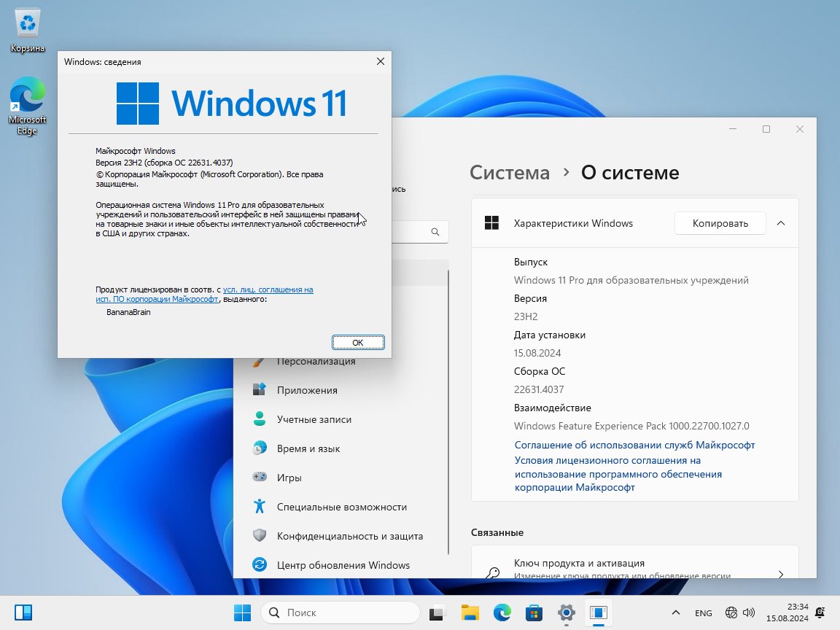Go to Privacy and security settings

(349, 536)
